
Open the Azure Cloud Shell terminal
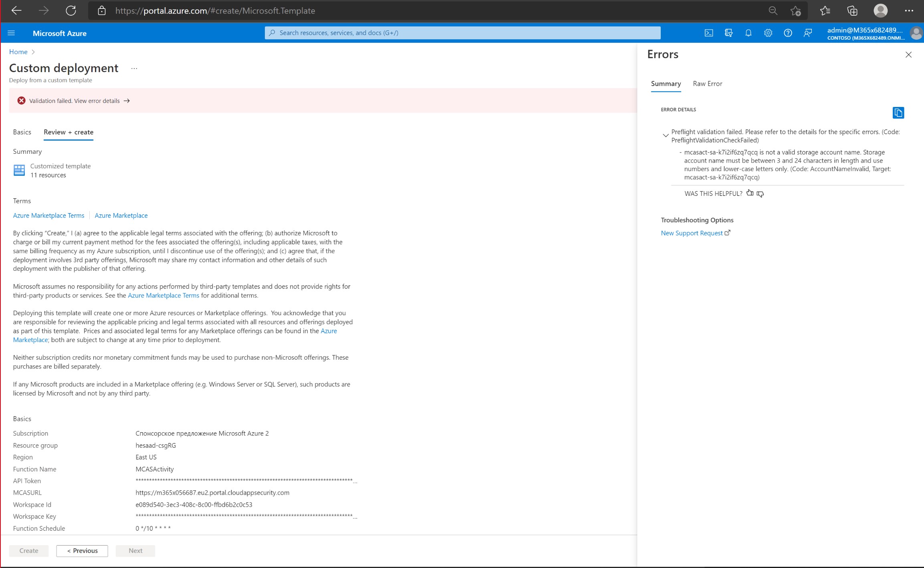point(708,33)
